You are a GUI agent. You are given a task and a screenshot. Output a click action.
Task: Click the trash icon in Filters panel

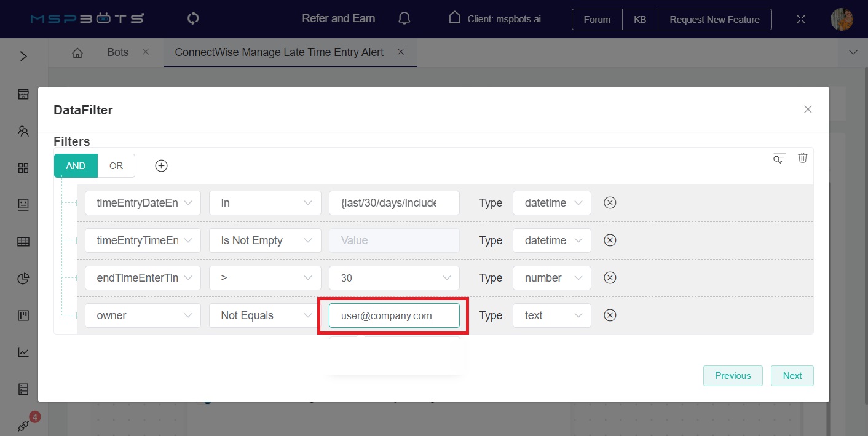click(x=802, y=158)
